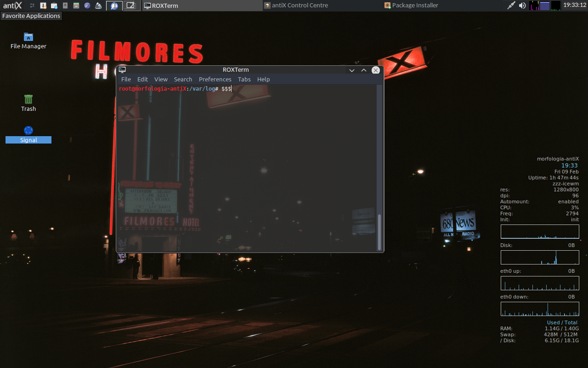Switch to antiX Control Centre window
The width and height of the screenshot is (588, 368).
pos(323,6)
